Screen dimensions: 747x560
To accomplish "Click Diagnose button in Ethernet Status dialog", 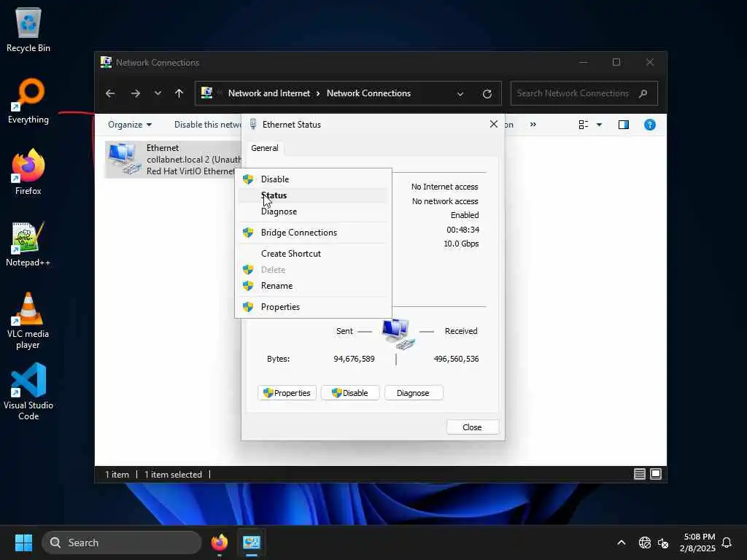I will pos(414,393).
